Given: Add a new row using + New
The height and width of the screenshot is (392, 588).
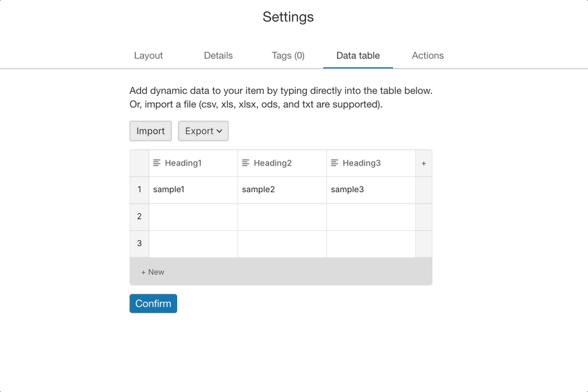Looking at the screenshot, I should [x=153, y=272].
